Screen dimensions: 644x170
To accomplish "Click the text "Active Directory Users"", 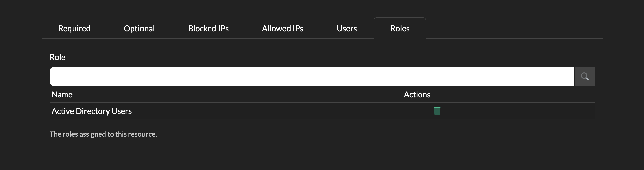I will pyautogui.click(x=92, y=111).
